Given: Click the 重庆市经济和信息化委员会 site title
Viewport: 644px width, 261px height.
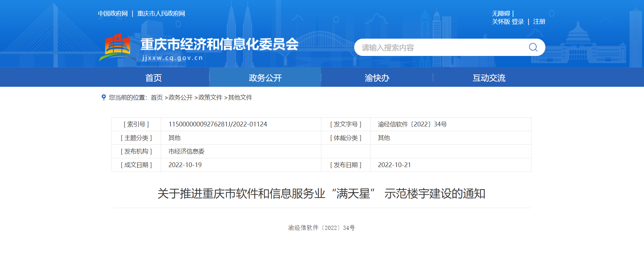Looking at the screenshot, I should [x=219, y=44].
